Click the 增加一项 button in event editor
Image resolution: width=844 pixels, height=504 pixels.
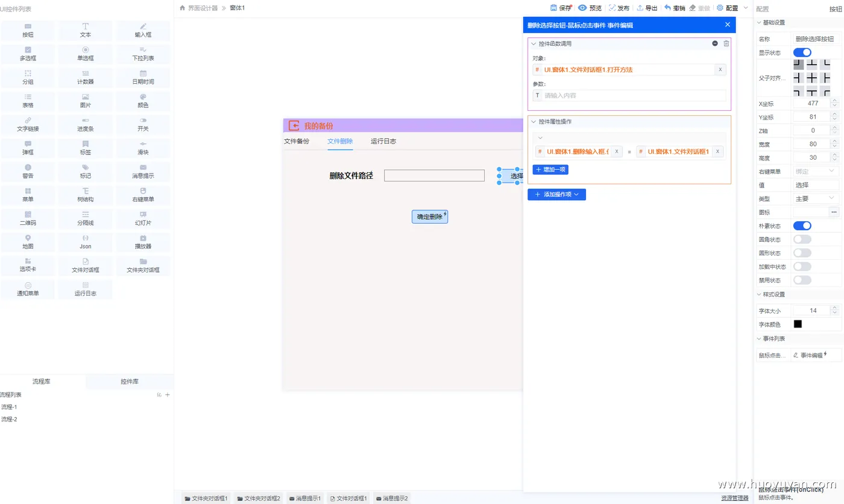[550, 170]
